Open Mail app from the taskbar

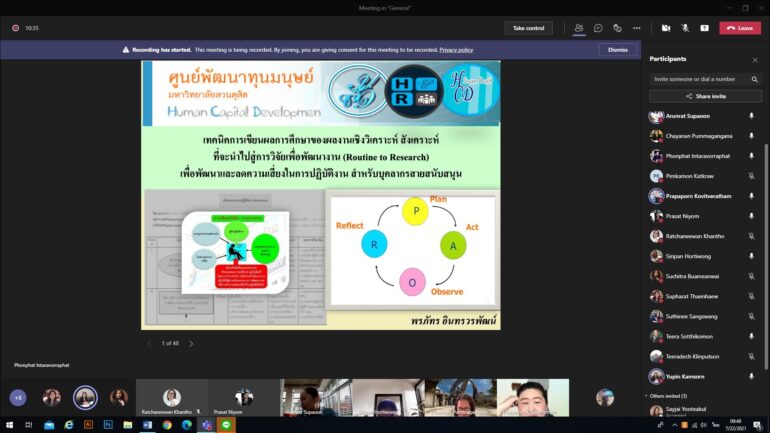pyautogui.click(x=49, y=425)
